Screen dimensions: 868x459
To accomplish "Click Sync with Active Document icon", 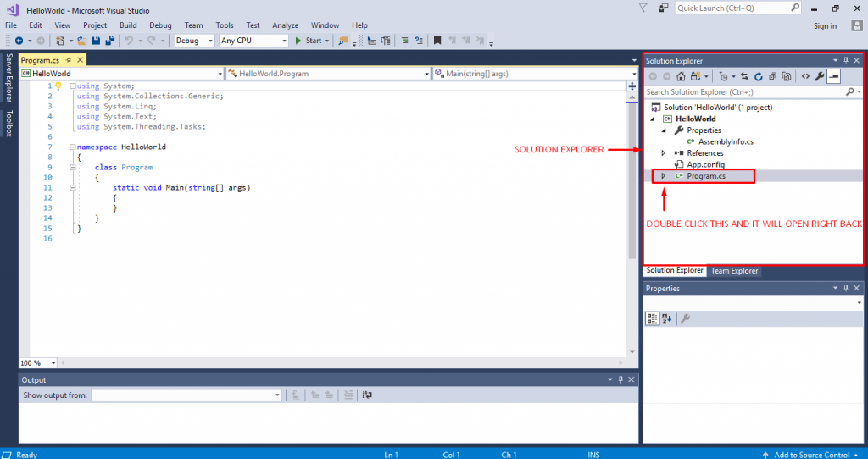I will pos(744,76).
